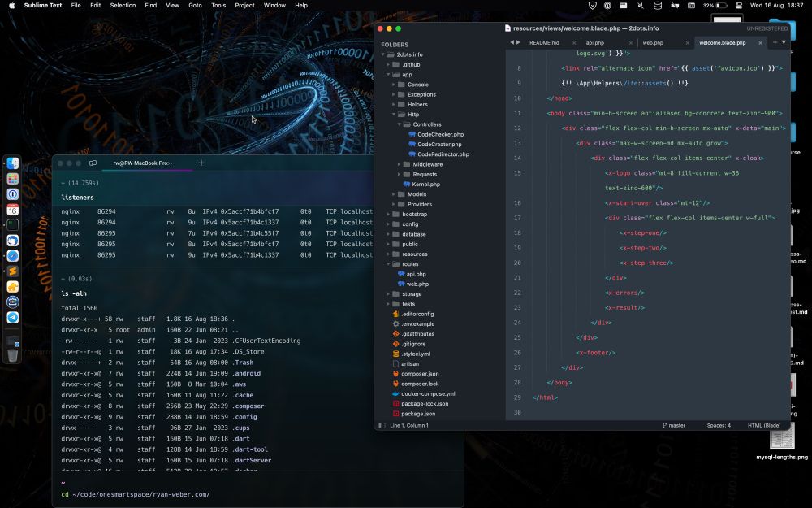The height and width of the screenshot is (508, 812).
Task: Open CodeChecker.php in the sidebar
Action: [x=440, y=134]
